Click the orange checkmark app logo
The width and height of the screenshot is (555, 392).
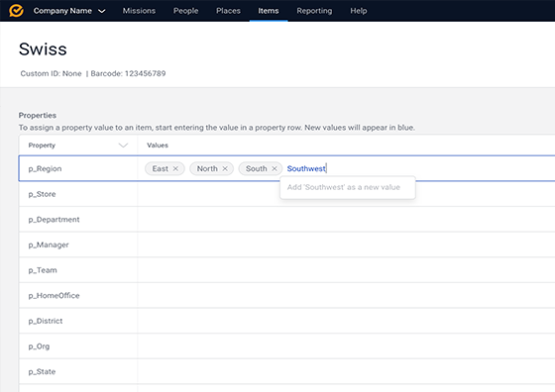tap(16, 11)
